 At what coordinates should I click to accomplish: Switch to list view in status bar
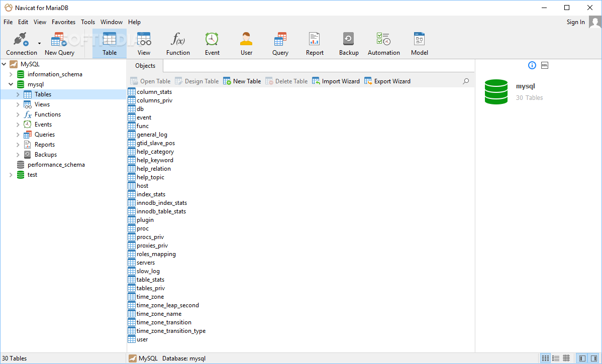[556, 358]
